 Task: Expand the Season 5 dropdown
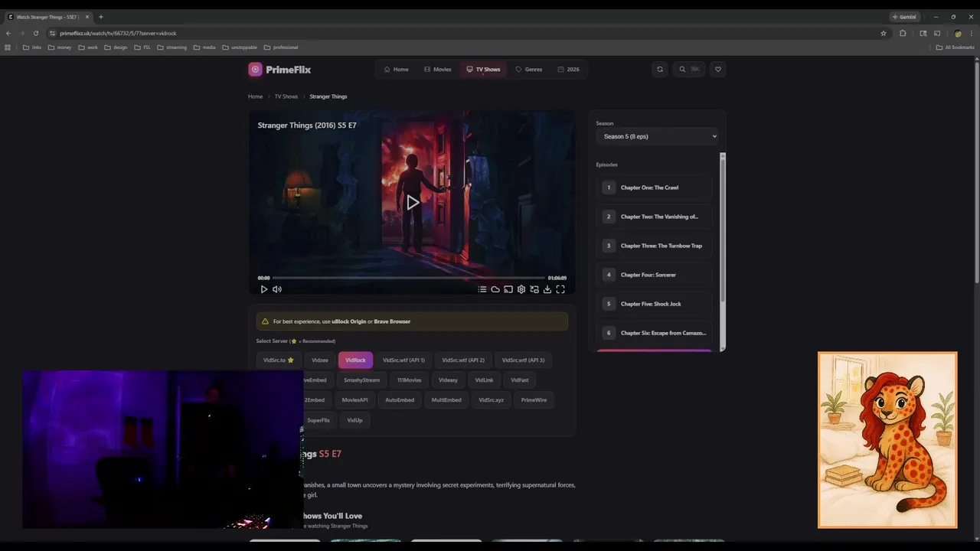[x=658, y=136]
